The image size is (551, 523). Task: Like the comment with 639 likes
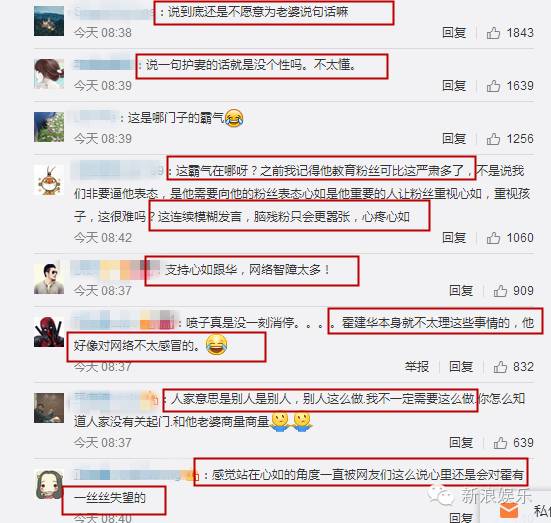pyautogui.click(x=500, y=443)
